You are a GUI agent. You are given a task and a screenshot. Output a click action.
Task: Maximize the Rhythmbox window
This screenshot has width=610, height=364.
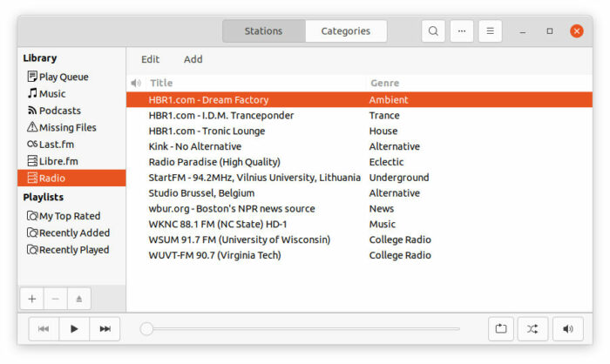[550, 31]
